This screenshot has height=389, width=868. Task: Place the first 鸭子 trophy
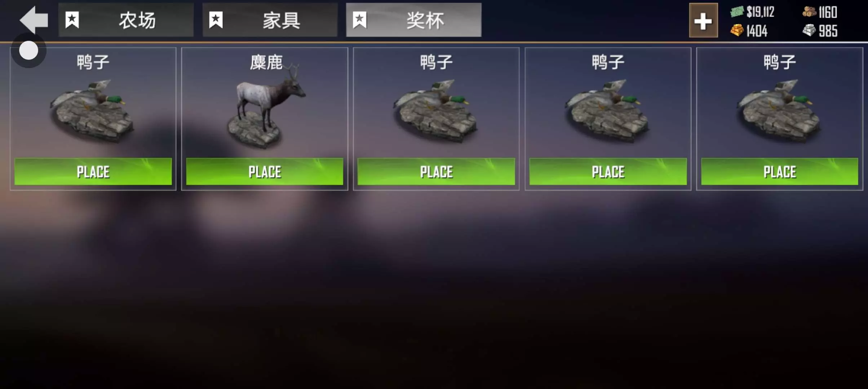[93, 172]
